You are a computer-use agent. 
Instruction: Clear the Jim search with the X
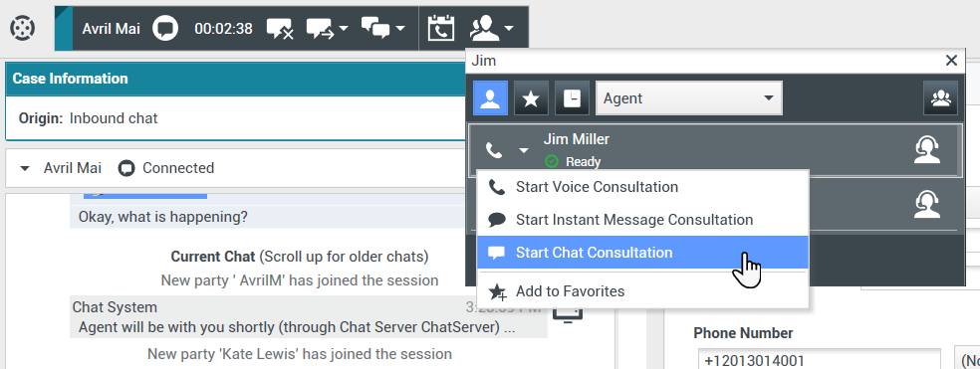(951, 61)
